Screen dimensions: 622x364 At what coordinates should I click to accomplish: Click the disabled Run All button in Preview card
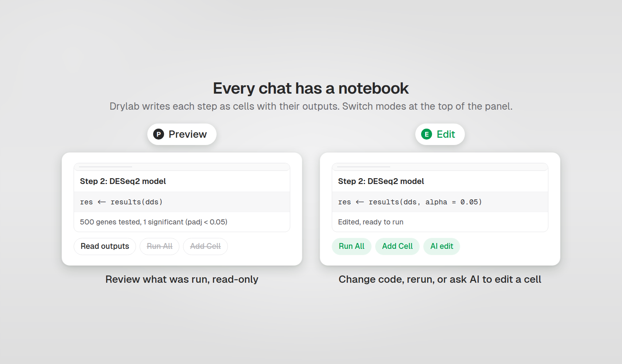160,246
